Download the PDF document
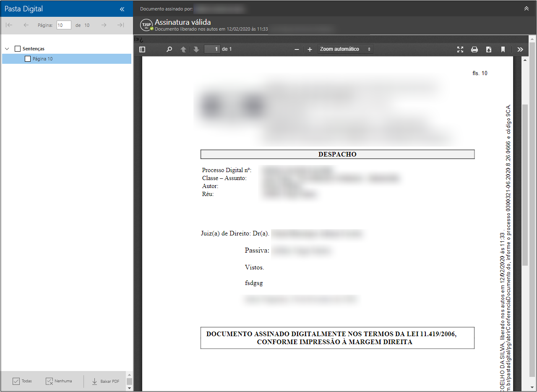 [x=489, y=49]
